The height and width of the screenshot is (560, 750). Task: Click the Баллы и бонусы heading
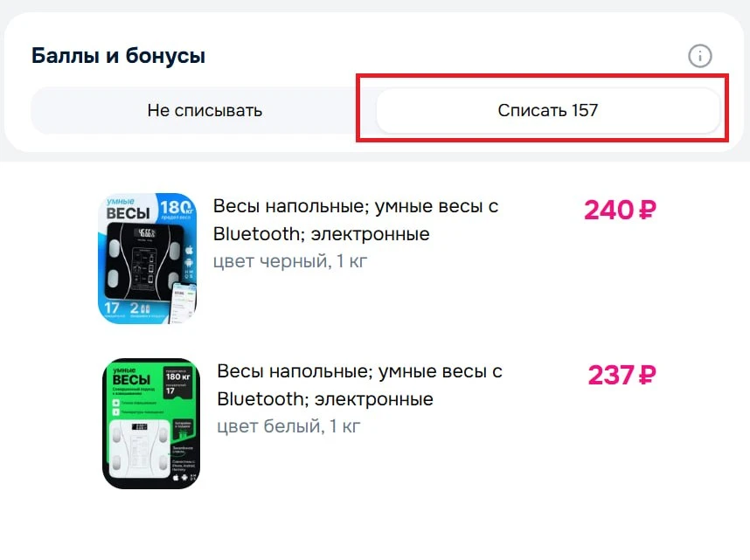coord(118,57)
